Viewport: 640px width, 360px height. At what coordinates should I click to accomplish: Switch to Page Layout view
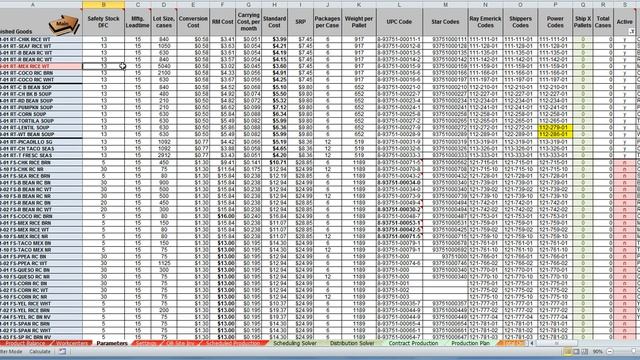tap(576, 351)
